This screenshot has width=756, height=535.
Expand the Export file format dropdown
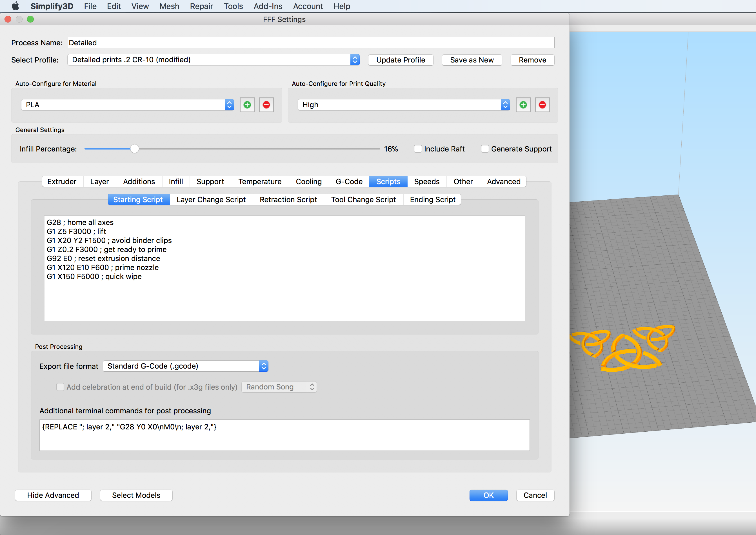186,366
